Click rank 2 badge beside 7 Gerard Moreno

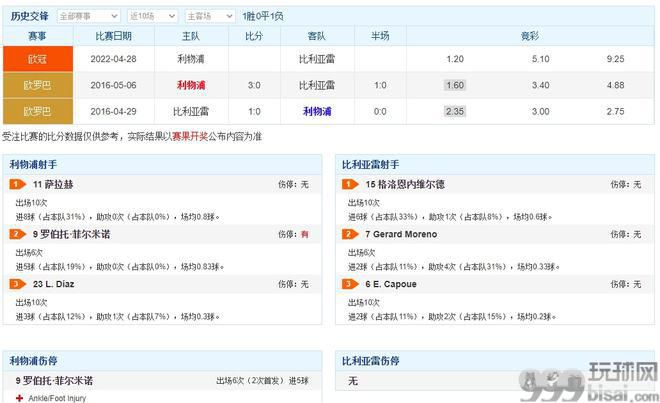pyautogui.click(x=350, y=234)
